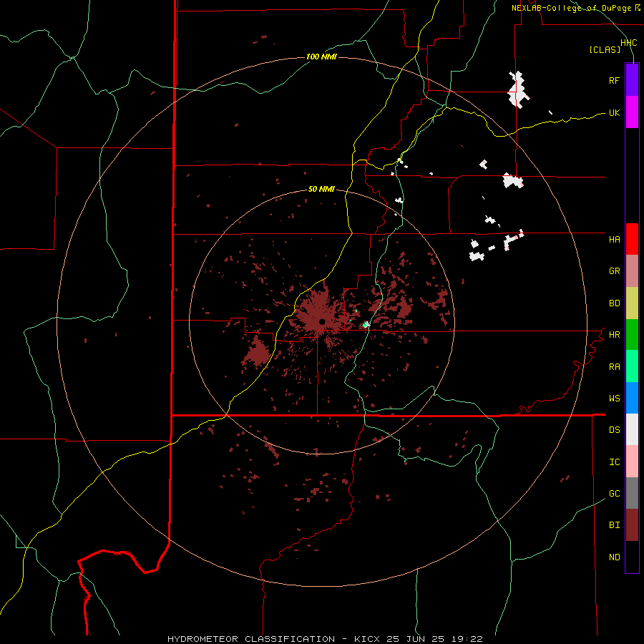This screenshot has height=644, width=644.
Task: Click the GC legend label
Action: [614, 494]
